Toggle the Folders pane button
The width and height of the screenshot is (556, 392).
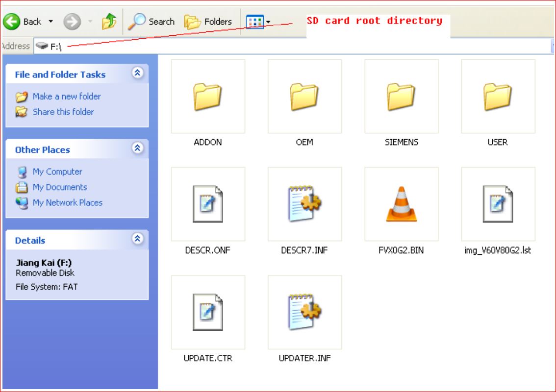tap(208, 22)
